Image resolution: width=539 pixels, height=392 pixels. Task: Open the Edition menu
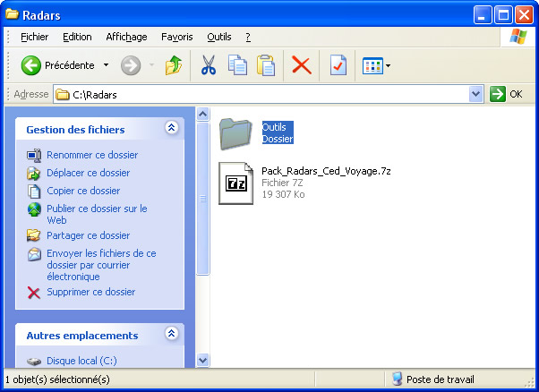[x=77, y=37]
